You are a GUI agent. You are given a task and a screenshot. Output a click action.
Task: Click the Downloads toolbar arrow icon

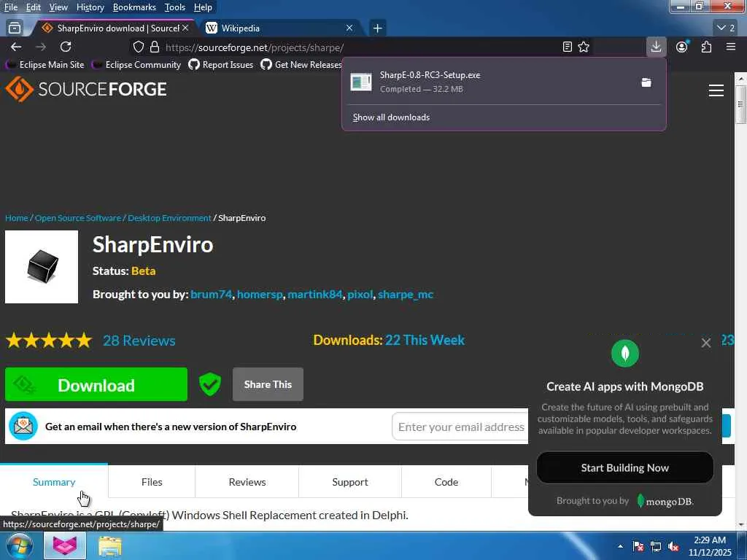656,47
